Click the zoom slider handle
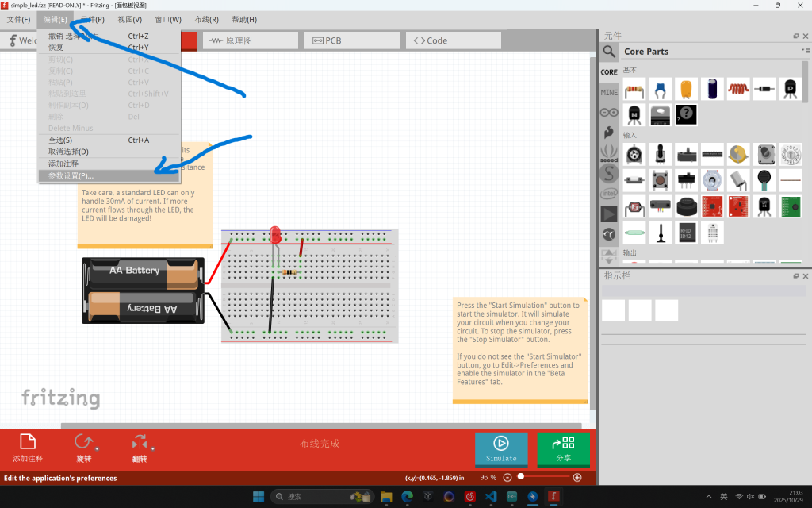The height and width of the screenshot is (508, 812). pyautogui.click(x=521, y=477)
